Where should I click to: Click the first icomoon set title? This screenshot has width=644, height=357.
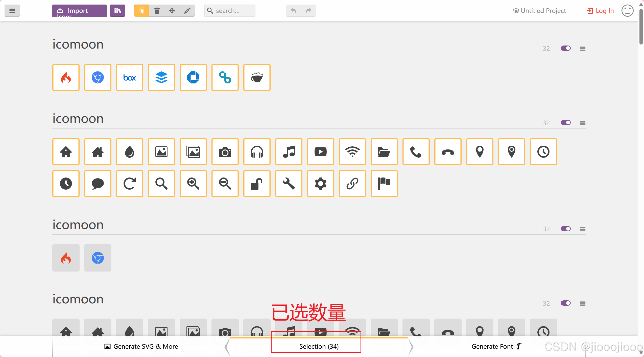click(78, 44)
